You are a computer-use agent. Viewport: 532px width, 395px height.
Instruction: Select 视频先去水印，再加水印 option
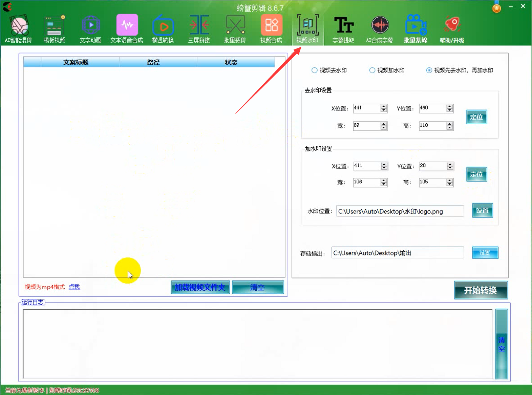[x=429, y=70]
